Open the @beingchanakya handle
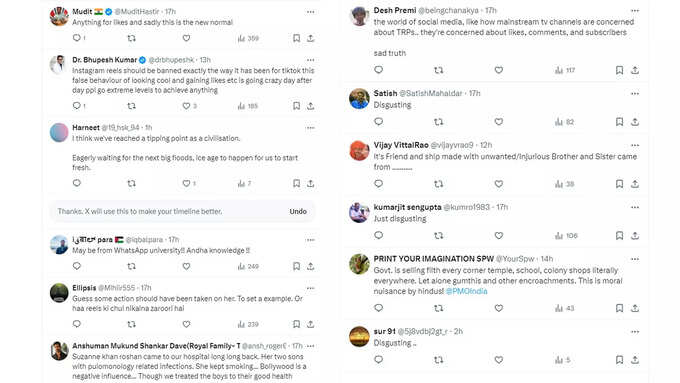 tap(448, 10)
